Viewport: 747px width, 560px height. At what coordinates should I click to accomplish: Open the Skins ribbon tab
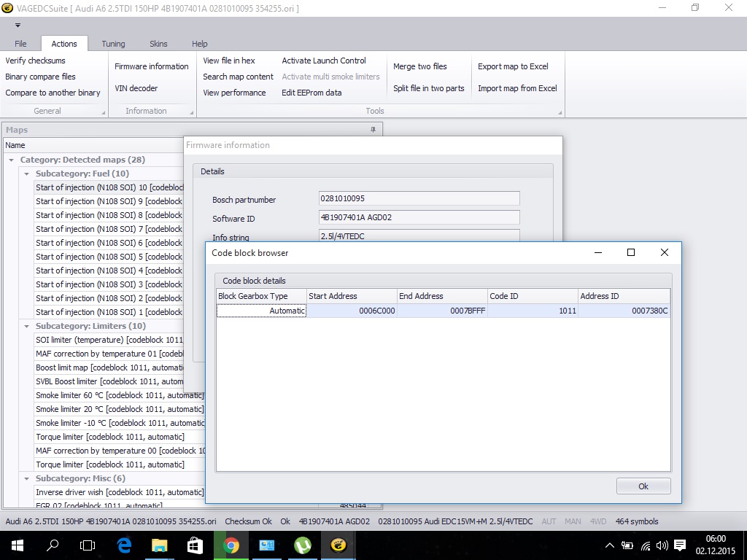(158, 44)
